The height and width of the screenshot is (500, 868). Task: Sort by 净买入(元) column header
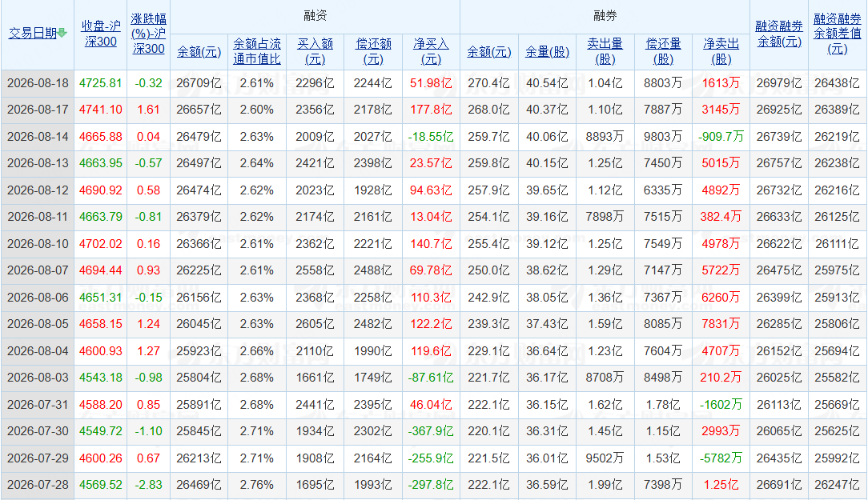pos(432,51)
